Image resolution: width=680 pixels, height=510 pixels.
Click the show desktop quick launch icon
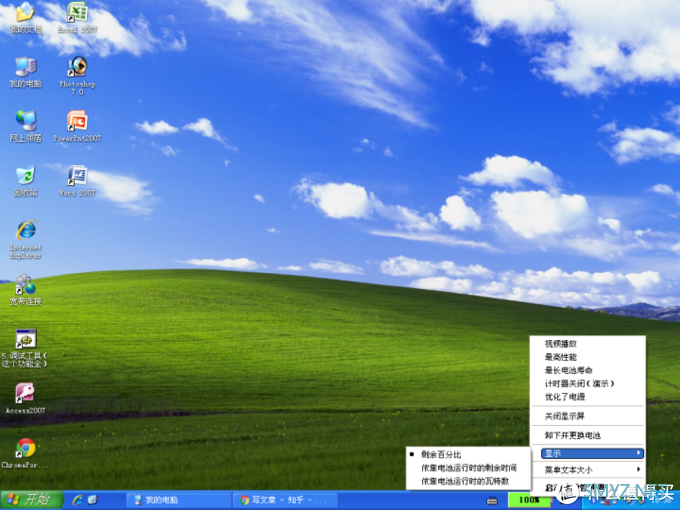tap(92, 500)
